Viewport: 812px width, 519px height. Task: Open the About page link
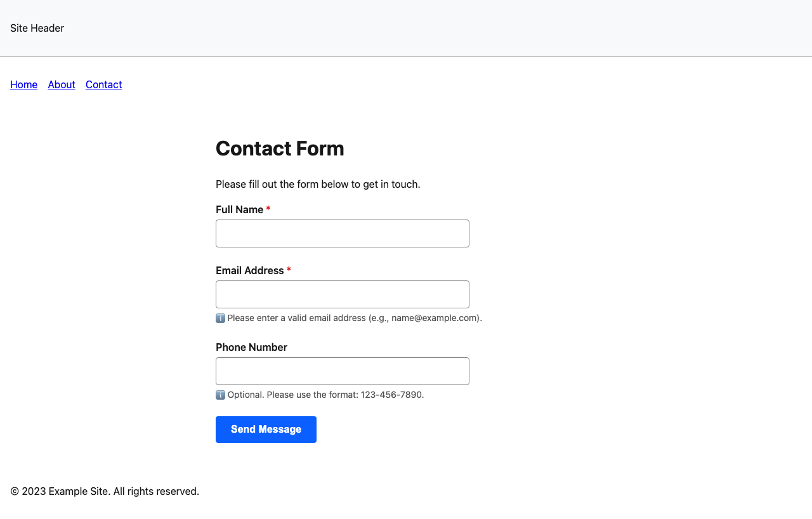pyautogui.click(x=61, y=84)
